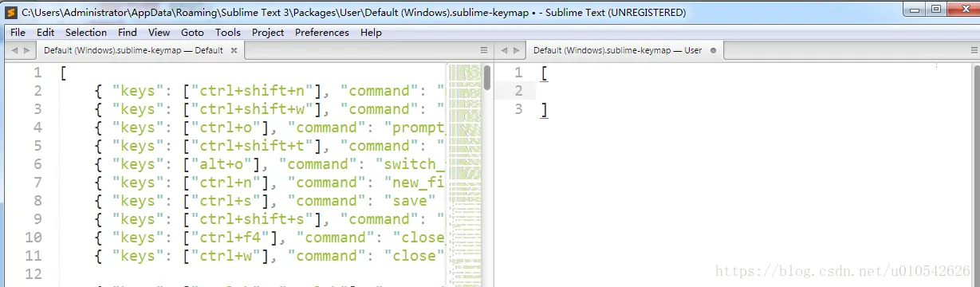Click the minimap in the left pane
The height and width of the screenshot is (287, 980).
(x=466, y=174)
